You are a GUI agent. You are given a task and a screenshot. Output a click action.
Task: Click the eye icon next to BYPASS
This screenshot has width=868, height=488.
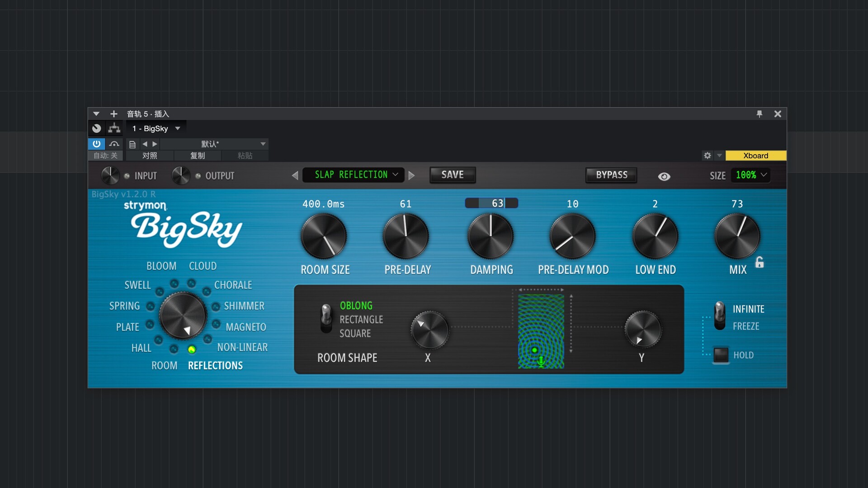664,176
